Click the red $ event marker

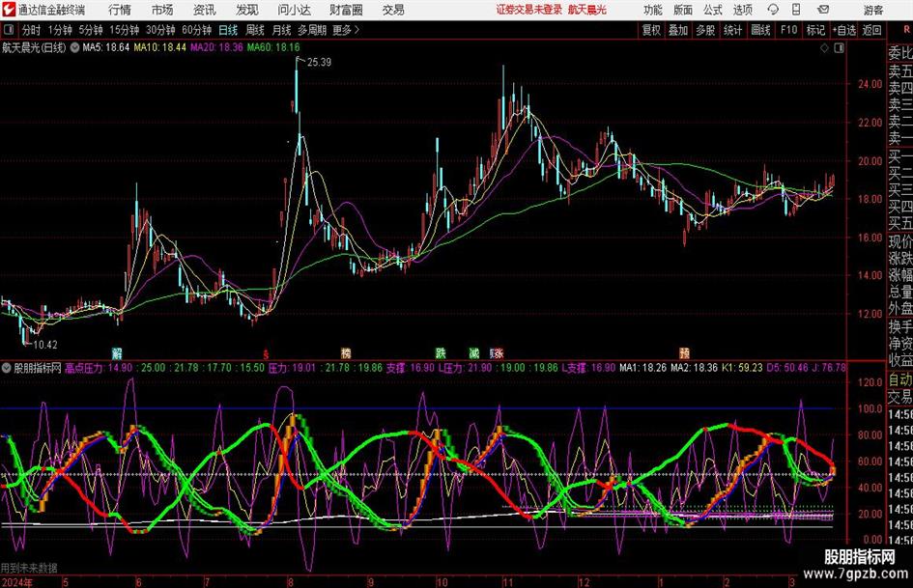(x=266, y=353)
